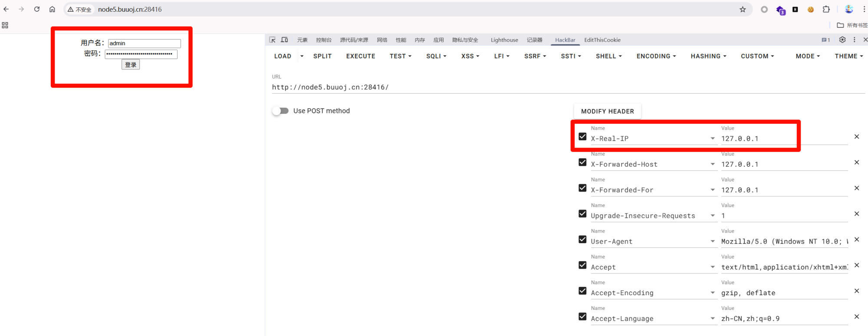Toggle the device toolbar icon in DevTools

coord(284,40)
